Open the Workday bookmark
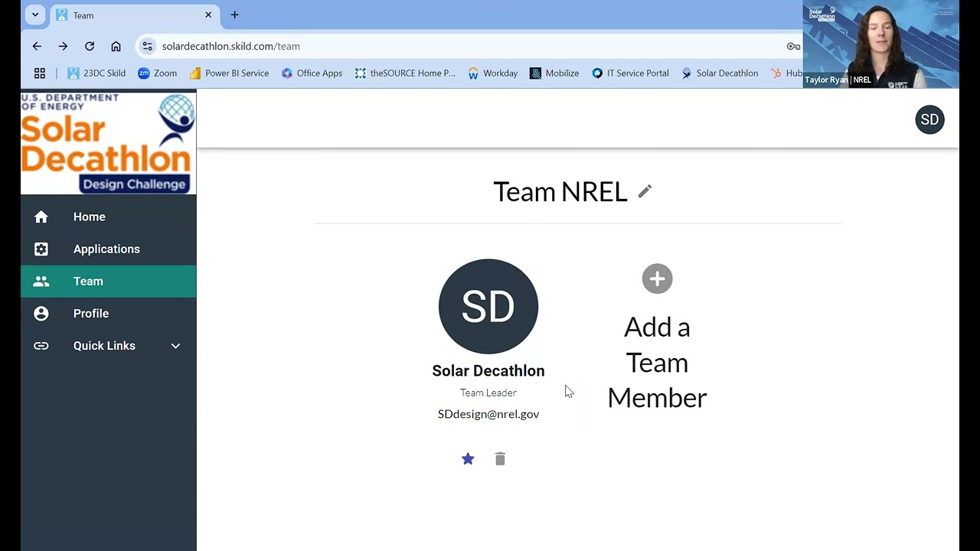The image size is (980, 551). click(x=492, y=73)
